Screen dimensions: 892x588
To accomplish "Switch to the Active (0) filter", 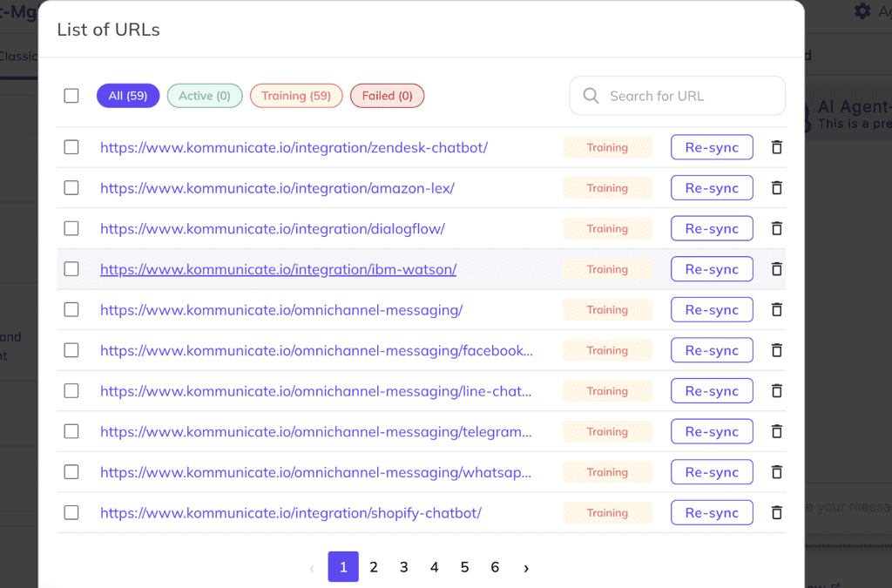I will (x=204, y=96).
